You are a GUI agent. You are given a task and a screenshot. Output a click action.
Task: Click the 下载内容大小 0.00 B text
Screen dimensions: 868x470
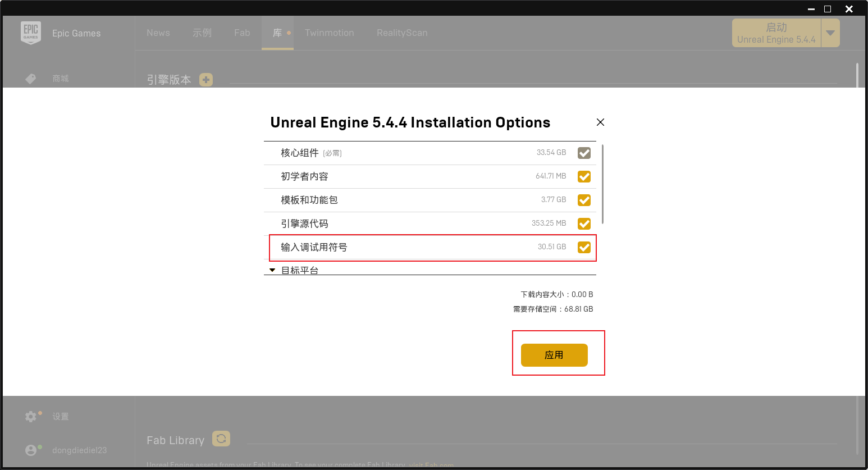557,294
